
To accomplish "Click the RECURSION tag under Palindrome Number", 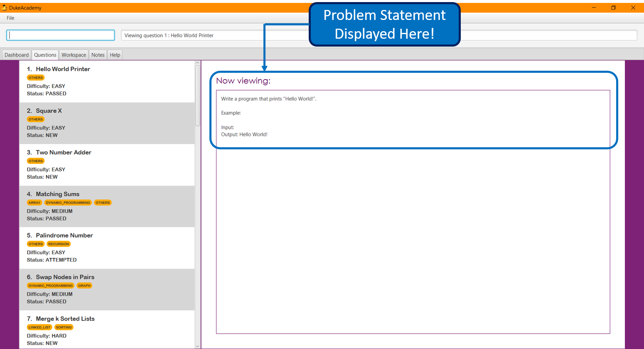I will [x=59, y=244].
